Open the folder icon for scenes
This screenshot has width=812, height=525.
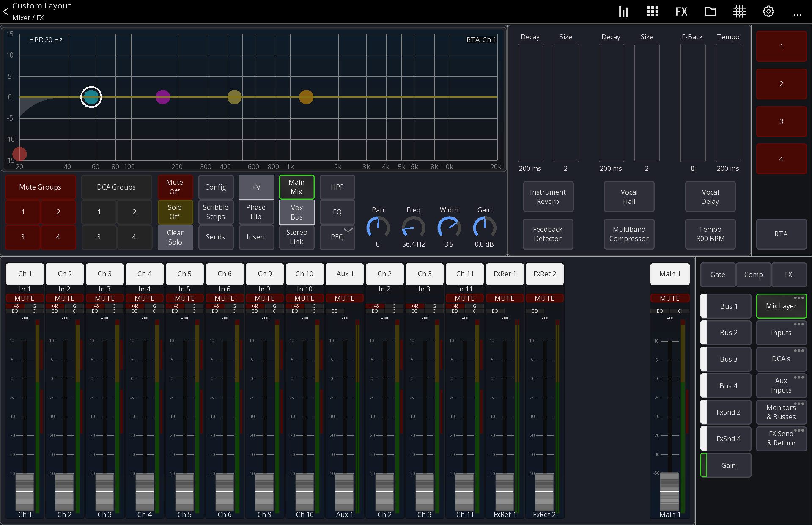click(x=710, y=11)
